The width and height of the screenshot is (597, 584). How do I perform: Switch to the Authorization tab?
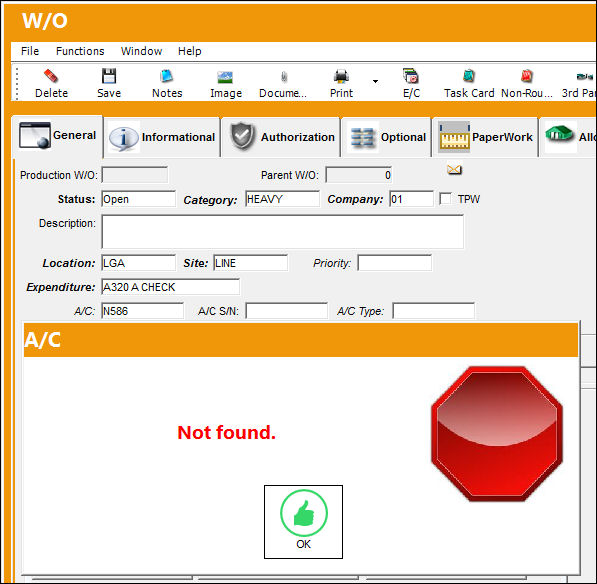click(x=281, y=137)
